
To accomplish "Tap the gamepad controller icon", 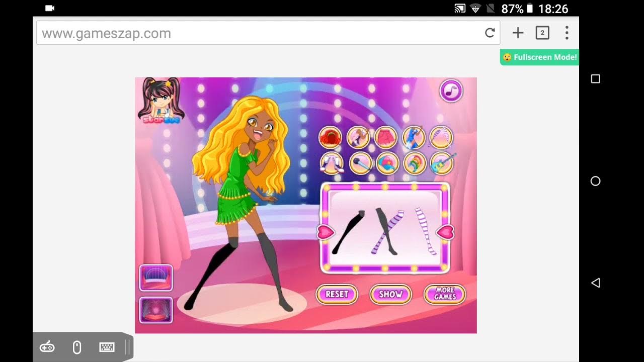I will point(47,347).
